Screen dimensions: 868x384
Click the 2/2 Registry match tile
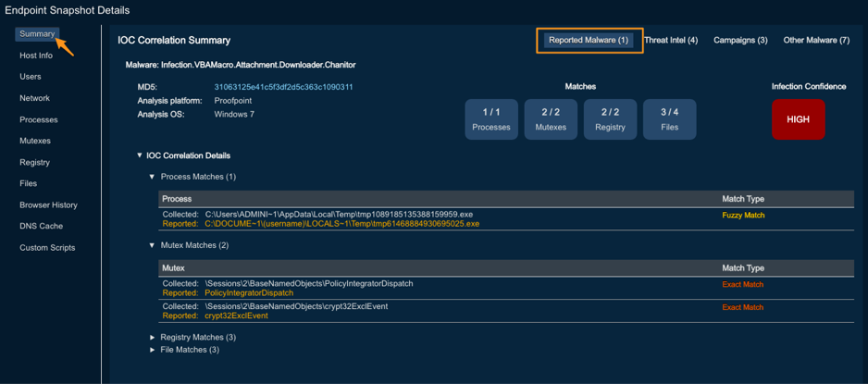coord(610,119)
